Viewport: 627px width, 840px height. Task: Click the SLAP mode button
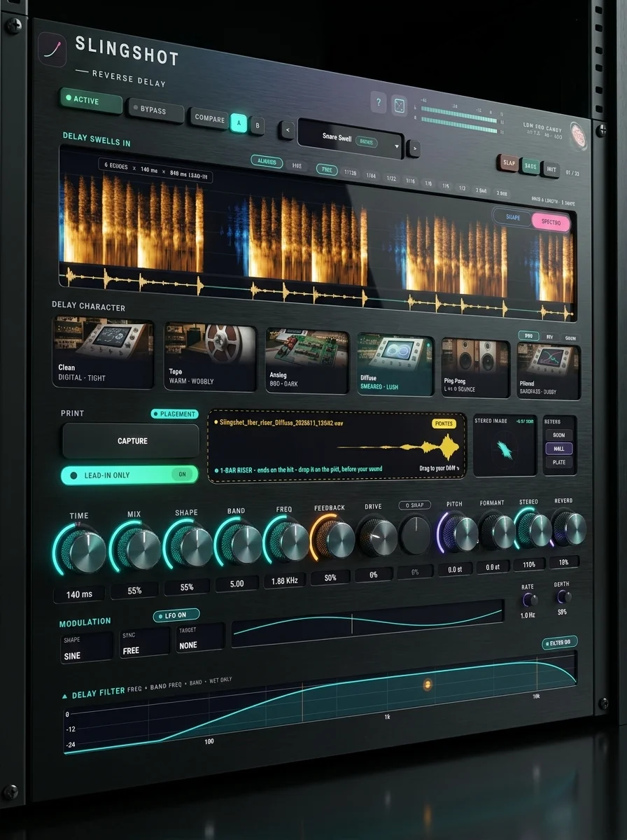point(509,162)
